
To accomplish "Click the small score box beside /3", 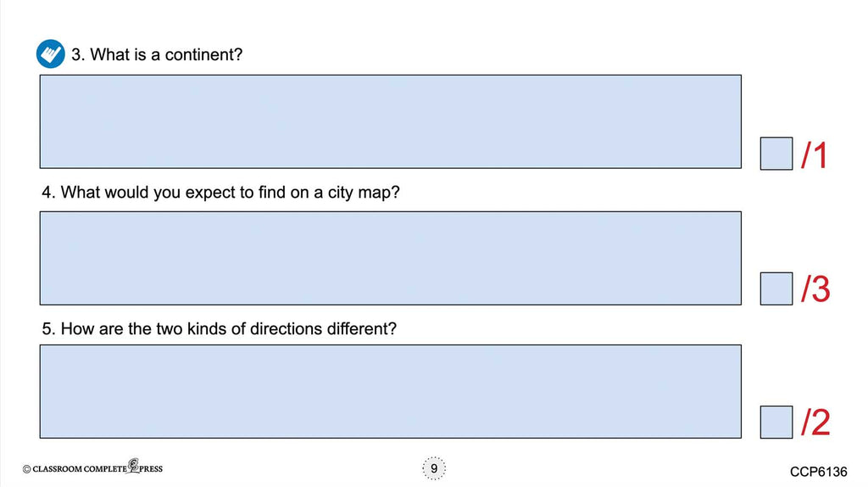I will [x=776, y=288].
